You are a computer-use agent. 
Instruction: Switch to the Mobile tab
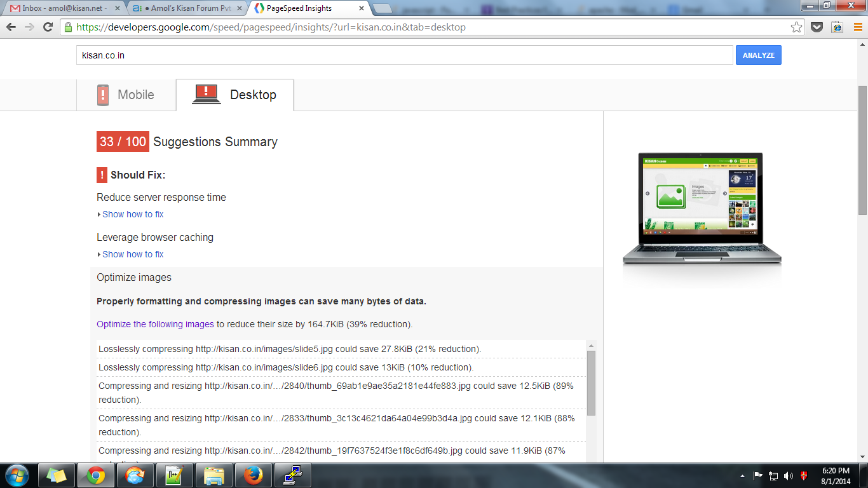[x=126, y=95]
